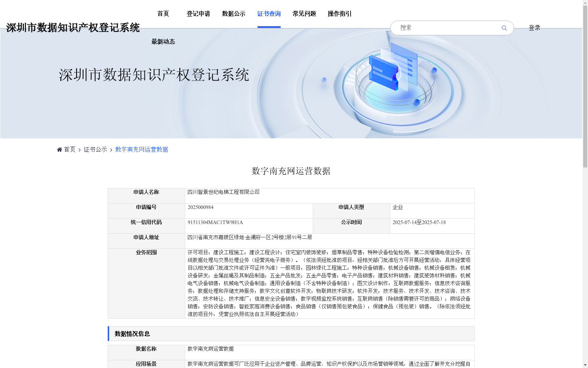This screenshot has height=368, width=588.
Task: Click the applicant name 四川智景世纪电梯工程有限公司
Action: coord(223,192)
